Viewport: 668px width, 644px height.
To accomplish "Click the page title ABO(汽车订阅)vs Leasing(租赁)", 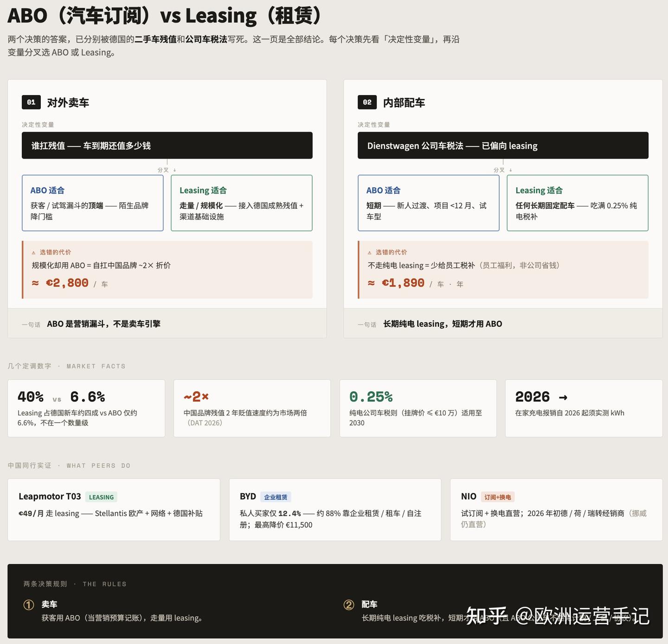I will (x=165, y=15).
